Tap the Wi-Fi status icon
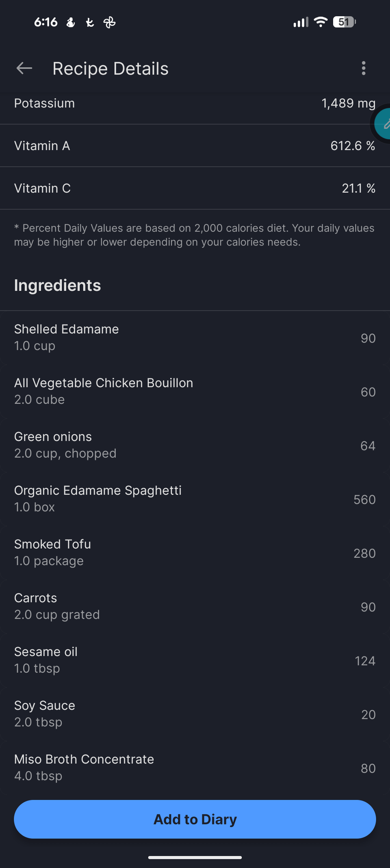 point(321,22)
